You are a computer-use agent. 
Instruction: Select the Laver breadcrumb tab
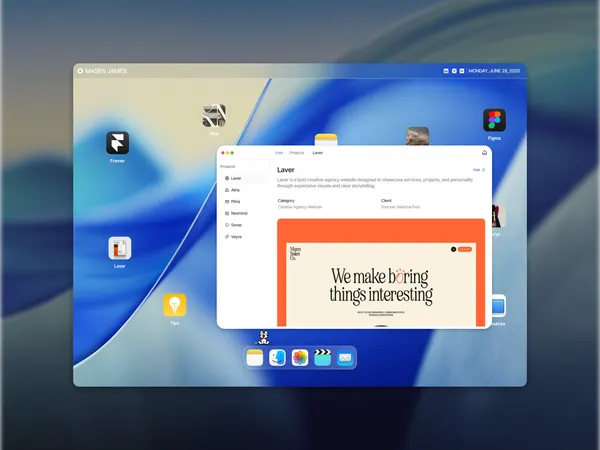318,153
